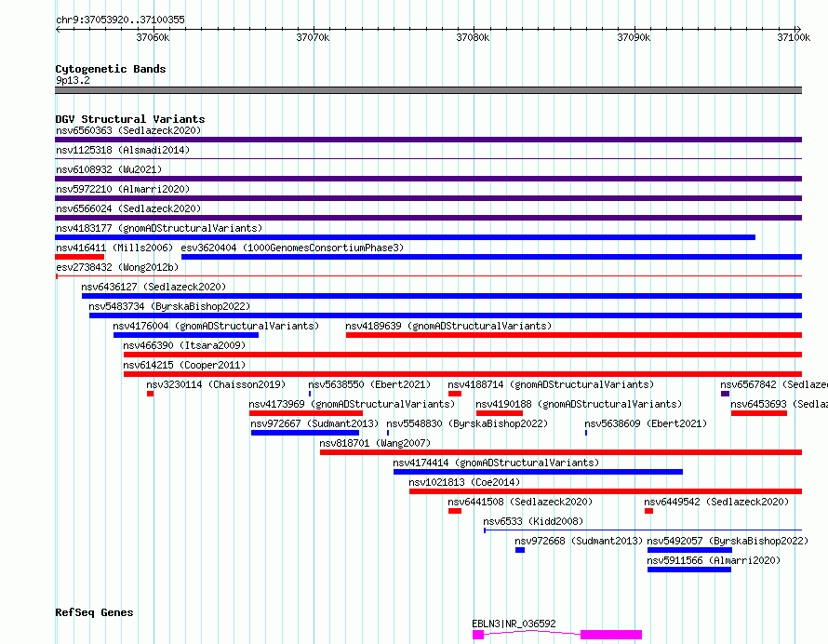Screen dimensions: 828x644
Task: Click nsv818701 (Wang2007) variant label
Action: tap(375, 443)
